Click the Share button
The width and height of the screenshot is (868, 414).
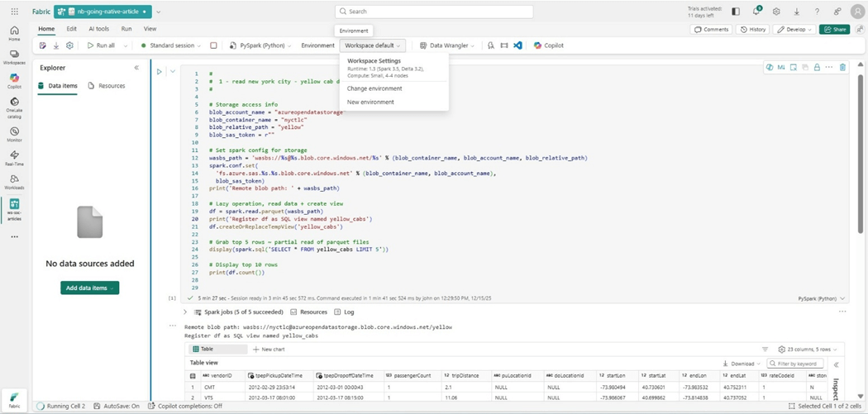pyautogui.click(x=834, y=29)
